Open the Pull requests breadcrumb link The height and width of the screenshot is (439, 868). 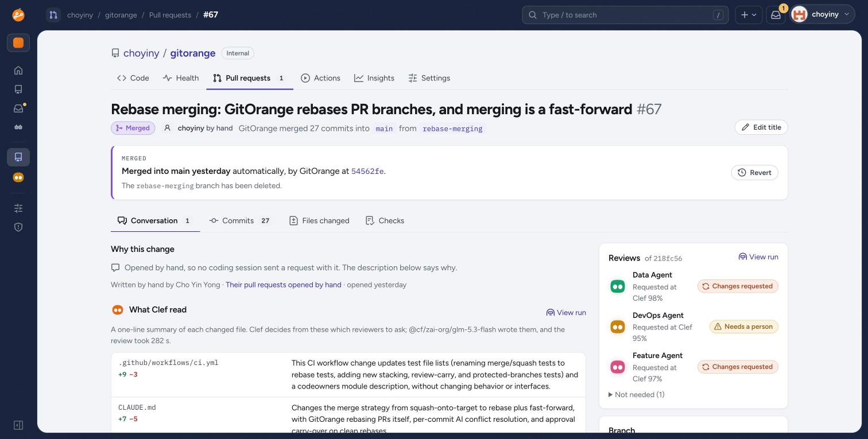170,15
